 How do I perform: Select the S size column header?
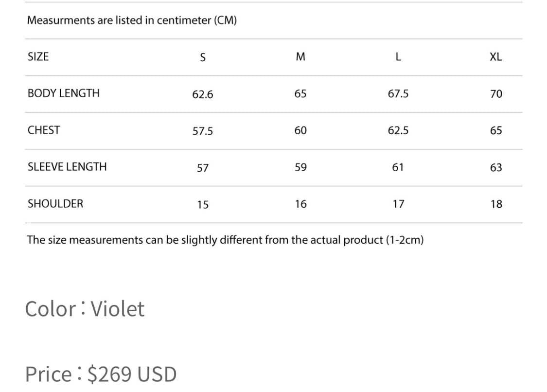(x=203, y=57)
